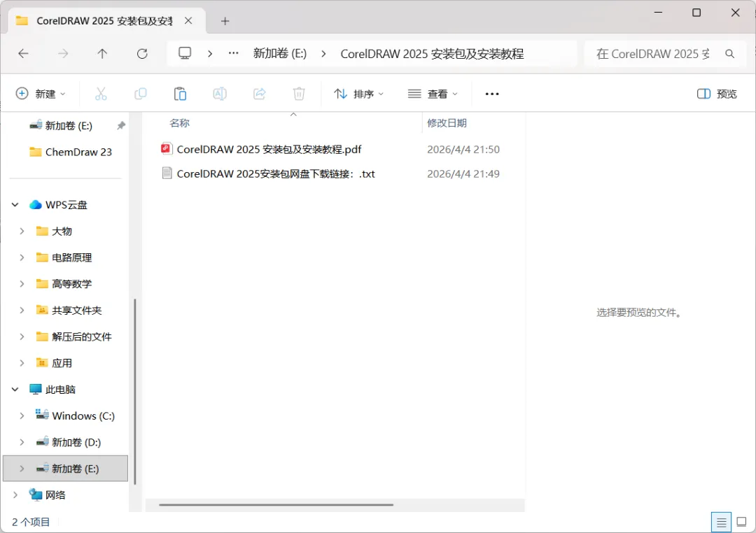Select the 应用 folder
The width and height of the screenshot is (756, 533).
tap(62, 363)
